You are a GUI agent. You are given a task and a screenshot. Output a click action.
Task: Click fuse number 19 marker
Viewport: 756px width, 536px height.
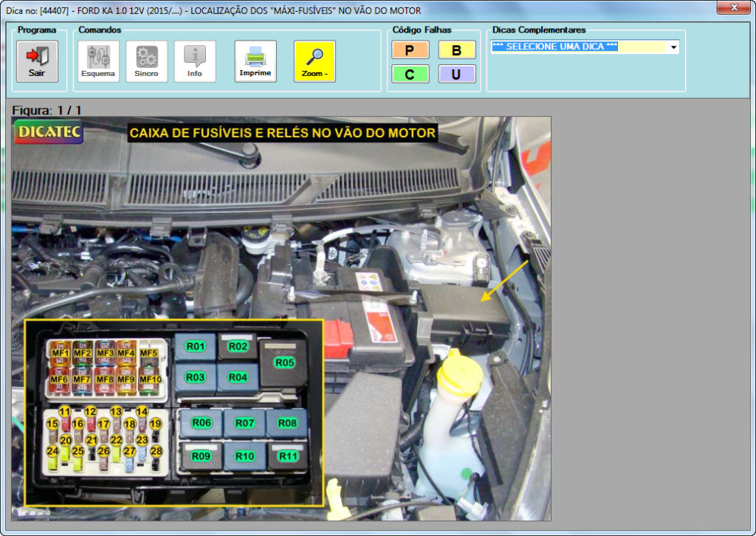point(155,425)
